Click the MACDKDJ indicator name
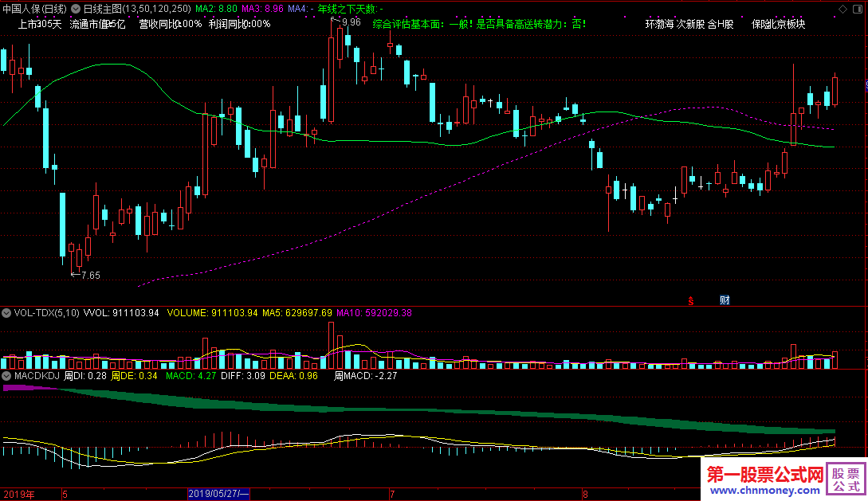The height and width of the screenshot is (501, 868). (37, 376)
